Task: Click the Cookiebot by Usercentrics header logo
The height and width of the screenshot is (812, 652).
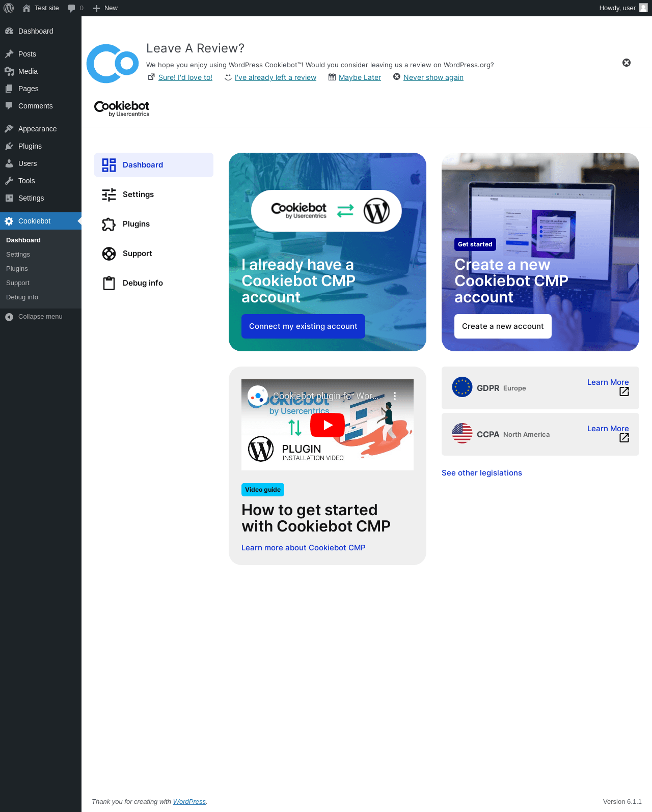Action: click(122, 108)
